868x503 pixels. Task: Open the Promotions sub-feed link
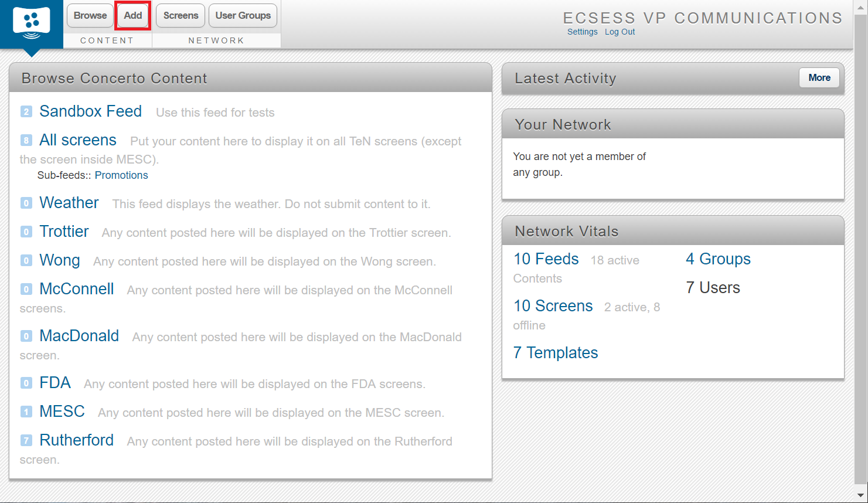pos(121,175)
